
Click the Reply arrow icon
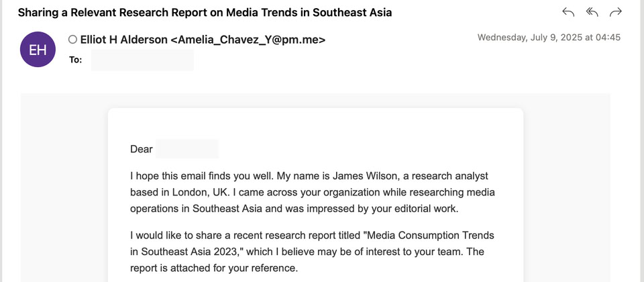click(x=568, y=13)
